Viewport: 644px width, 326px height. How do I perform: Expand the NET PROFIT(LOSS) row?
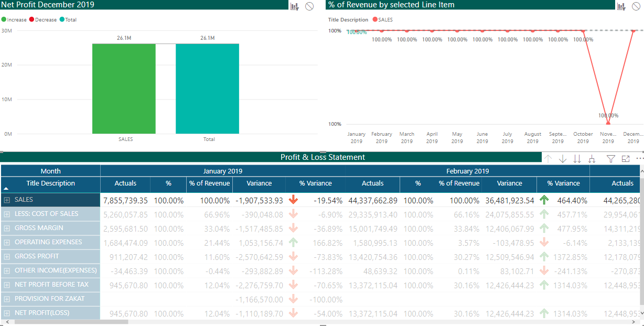coord(7,313)
